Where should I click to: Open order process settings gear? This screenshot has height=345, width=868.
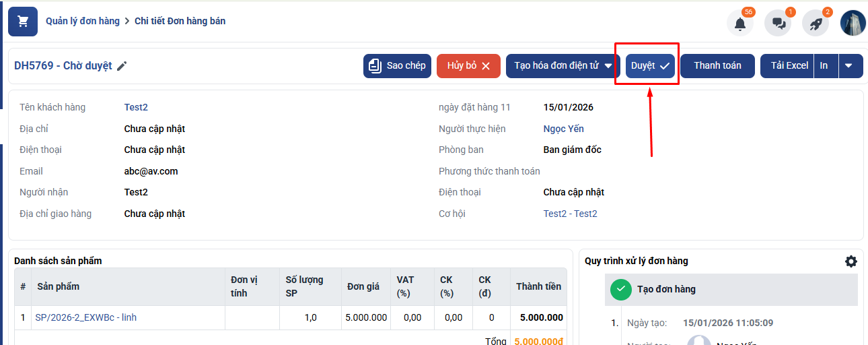tap(851, 261)
